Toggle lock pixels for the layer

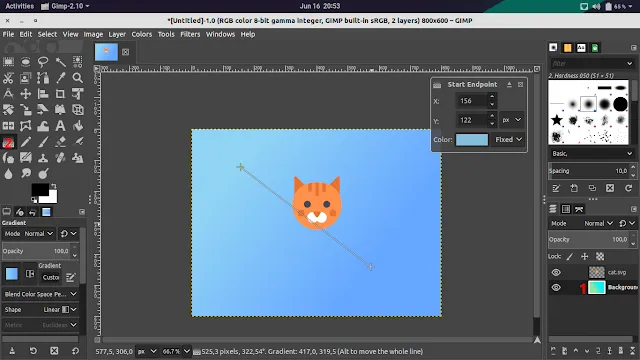click(x=570, y=256)
